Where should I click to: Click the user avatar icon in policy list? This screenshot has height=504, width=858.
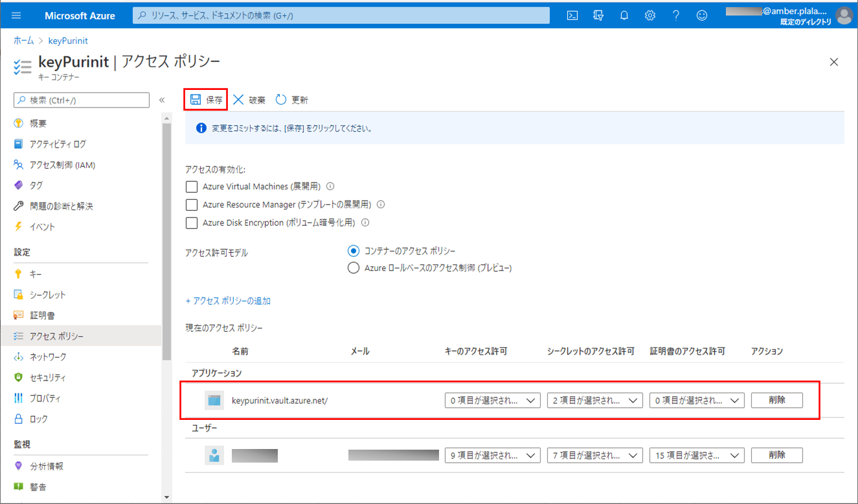214,455
